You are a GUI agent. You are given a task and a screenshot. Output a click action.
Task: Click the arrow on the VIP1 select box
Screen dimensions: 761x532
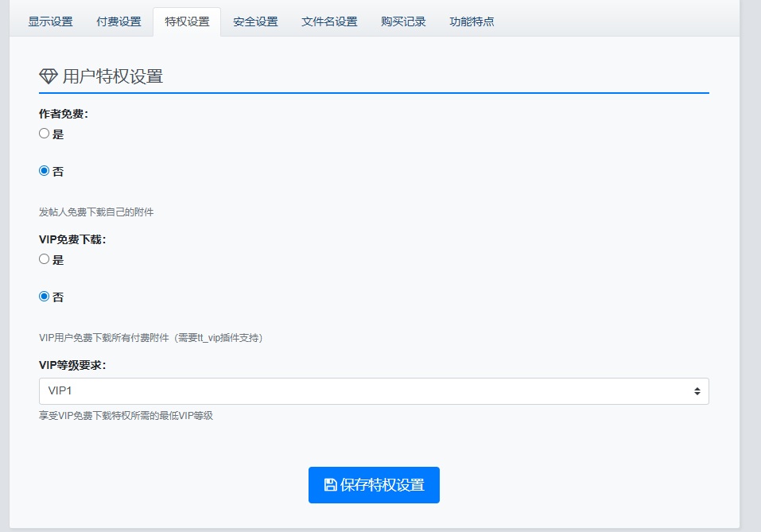click(697, 391)
